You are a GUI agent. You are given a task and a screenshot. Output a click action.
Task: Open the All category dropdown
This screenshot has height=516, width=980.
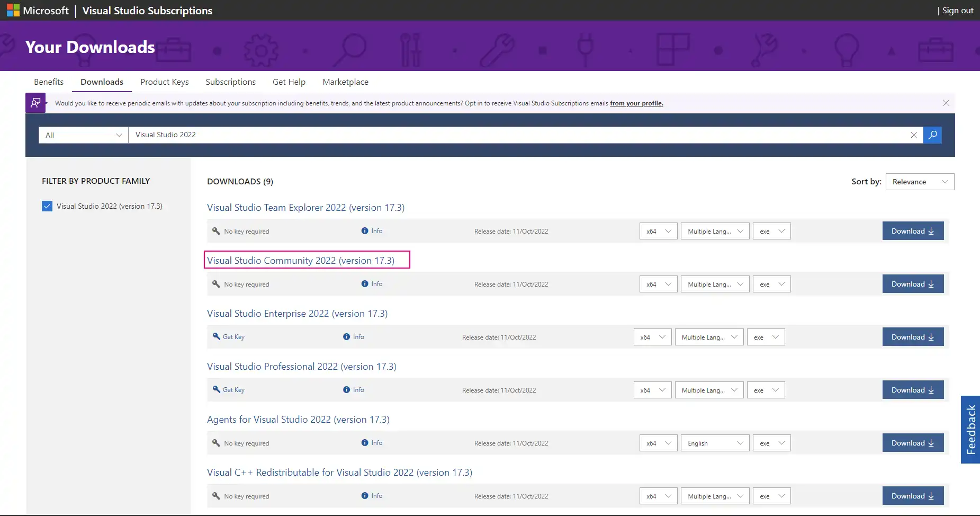(83, 135)
